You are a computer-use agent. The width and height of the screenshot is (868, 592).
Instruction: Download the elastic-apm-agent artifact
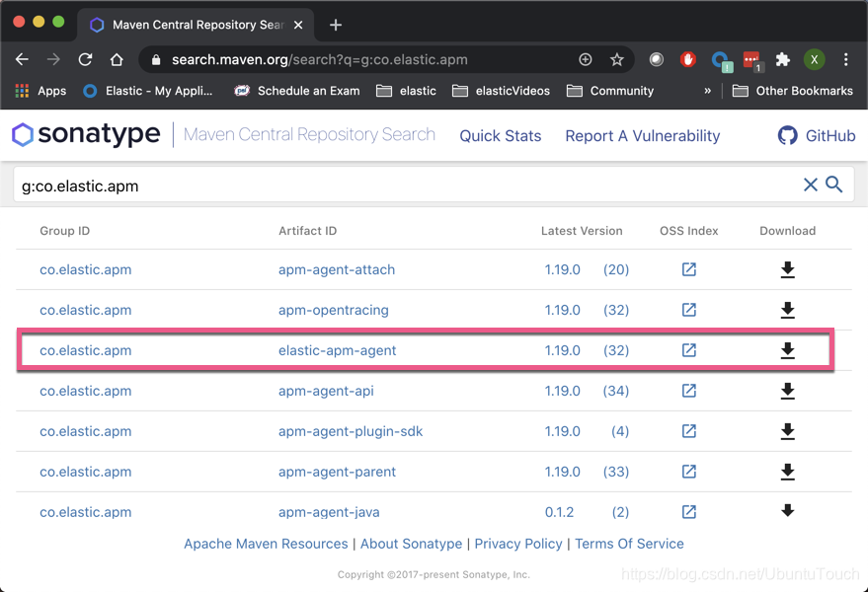click(787, 350)
